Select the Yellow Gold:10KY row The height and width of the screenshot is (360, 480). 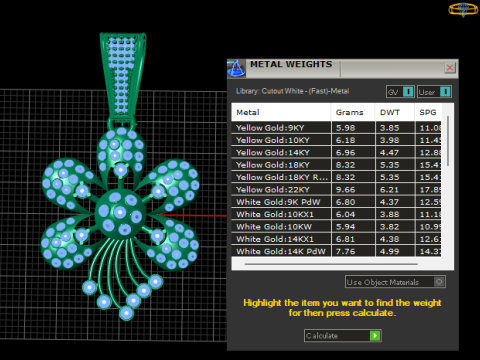point(336,140)
